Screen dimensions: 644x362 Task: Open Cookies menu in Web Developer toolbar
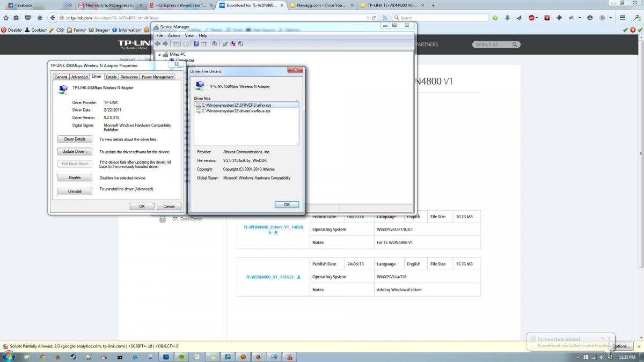[x=36, y=30]
